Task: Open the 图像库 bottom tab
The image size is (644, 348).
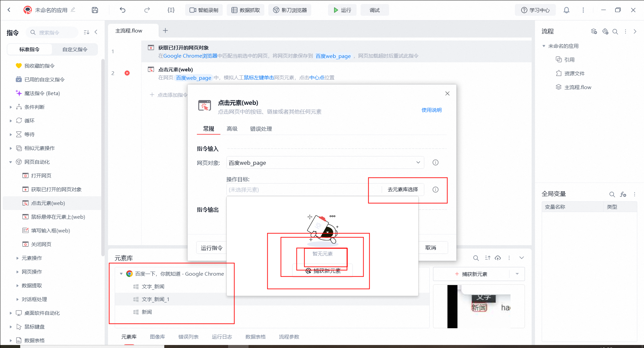Action: (157, 337)
